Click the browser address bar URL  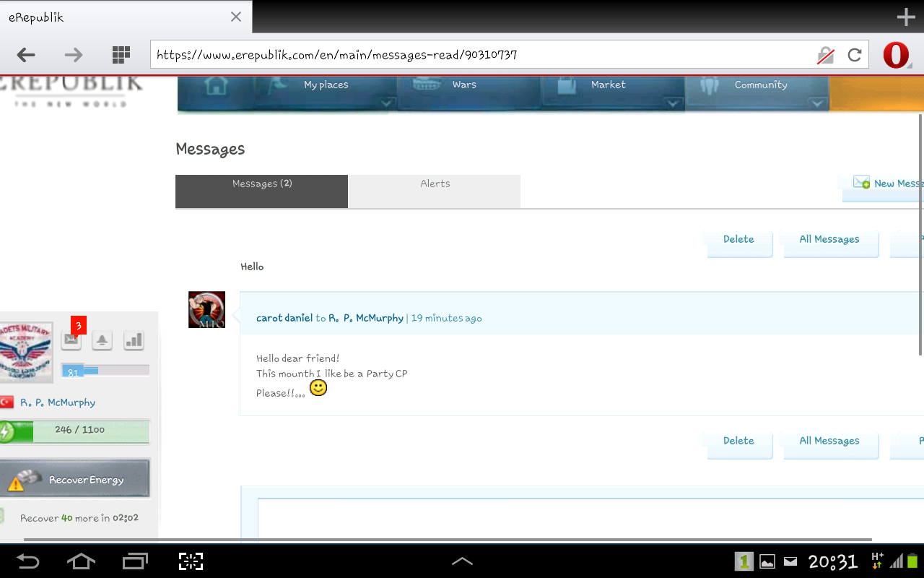point(480,55)
